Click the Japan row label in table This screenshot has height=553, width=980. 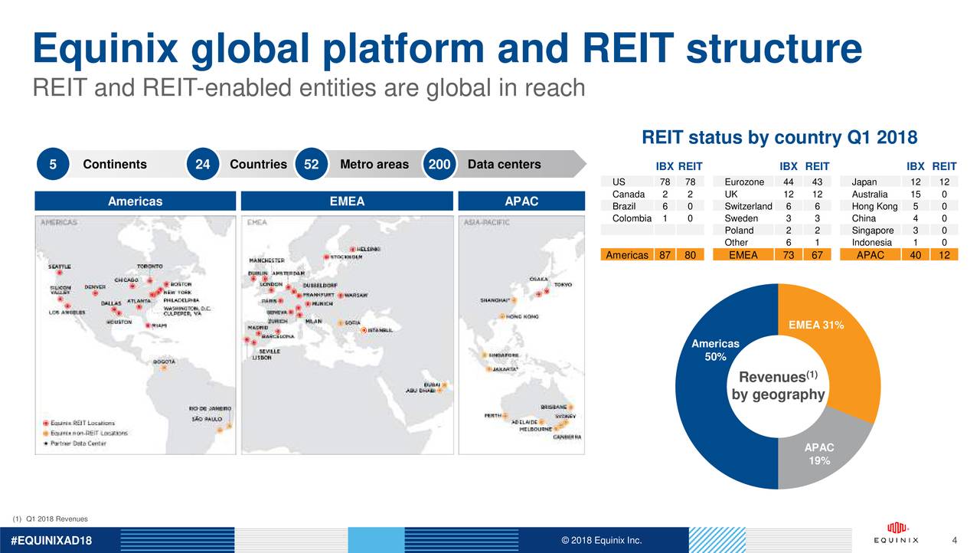pyautogui.click(x=864, y=182)
